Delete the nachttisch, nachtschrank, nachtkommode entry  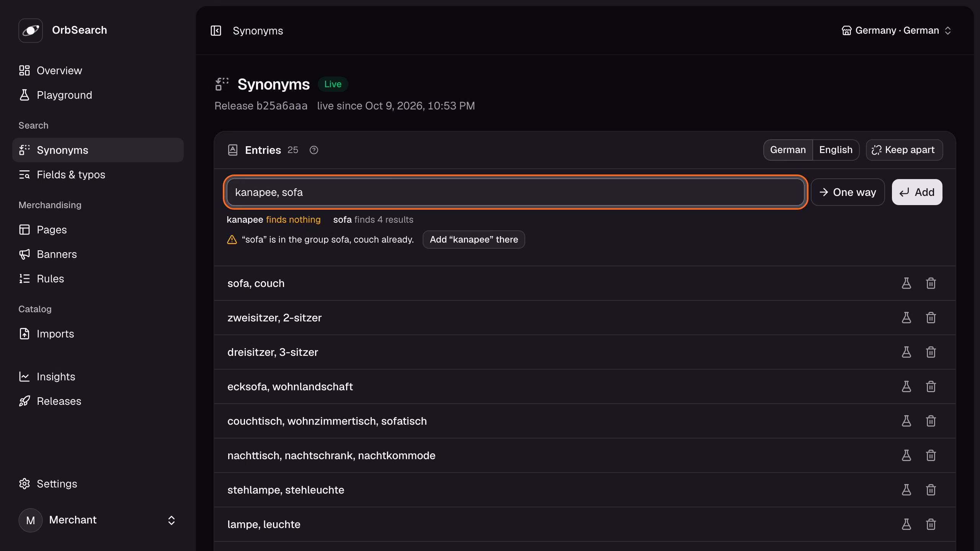click(x=931, y=455)
